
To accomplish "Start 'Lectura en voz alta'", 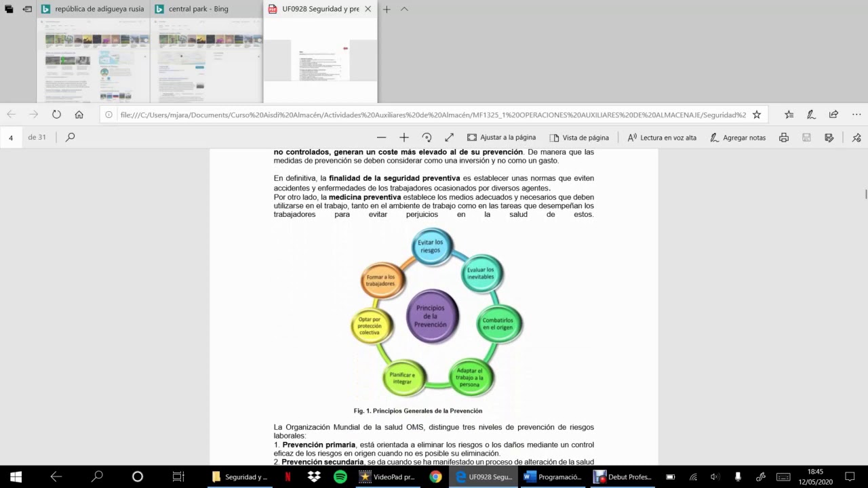I will [x=662, y=137].
